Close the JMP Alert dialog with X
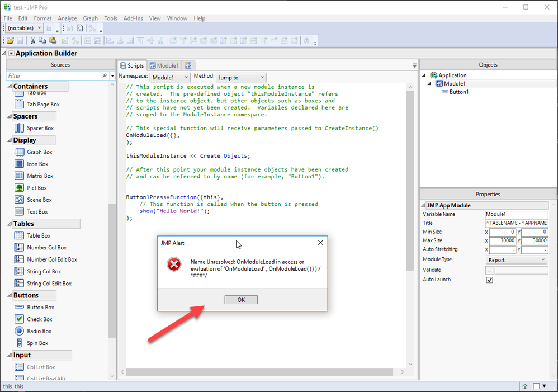Viewport: 558px width, 392px height. [320, 243]
